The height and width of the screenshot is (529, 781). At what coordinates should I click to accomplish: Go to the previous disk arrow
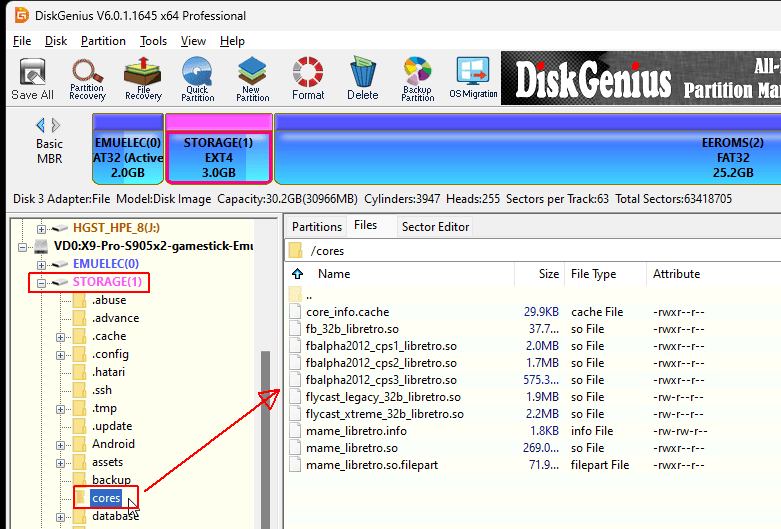click(40, 125)
